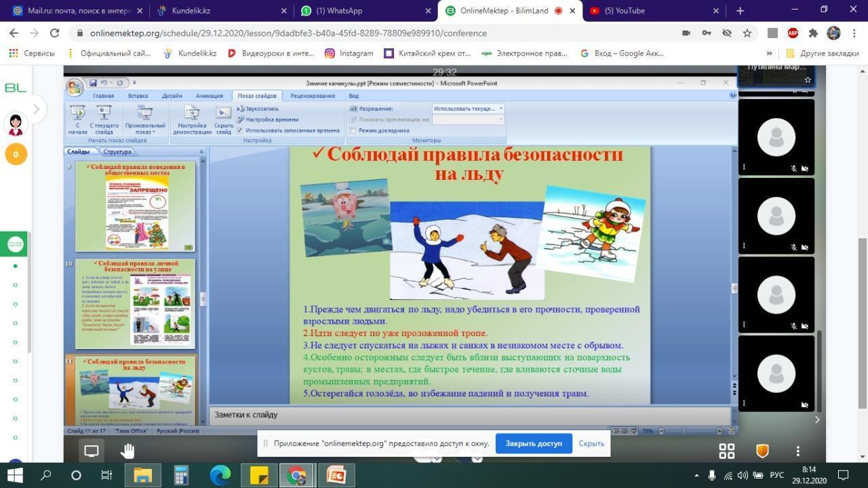Image resolution: width=868 pixels, height=488 pixels.
Task: Click 'Скрыть' link in sharing bar
Action: click(591, 443)
